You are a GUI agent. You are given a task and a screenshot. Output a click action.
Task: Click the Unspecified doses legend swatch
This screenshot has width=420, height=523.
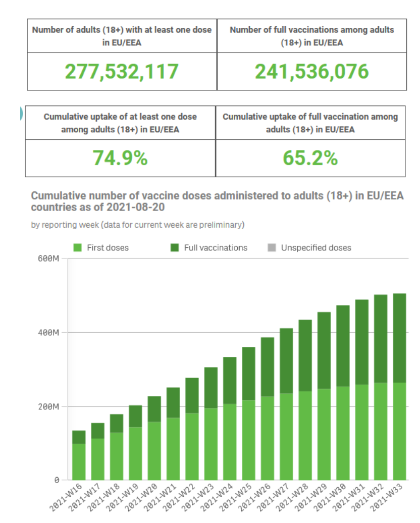pyautogui.click(x=272, y=248)
